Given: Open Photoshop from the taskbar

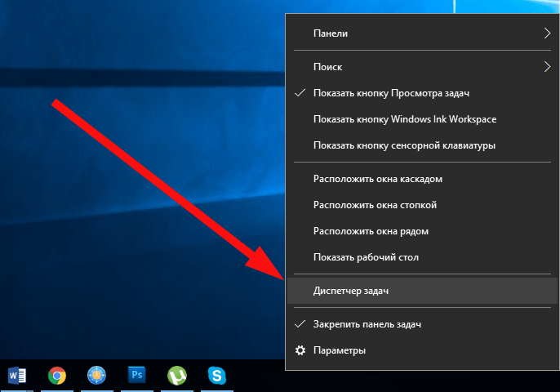Looking at the screenshot, I should coord(137,375).
